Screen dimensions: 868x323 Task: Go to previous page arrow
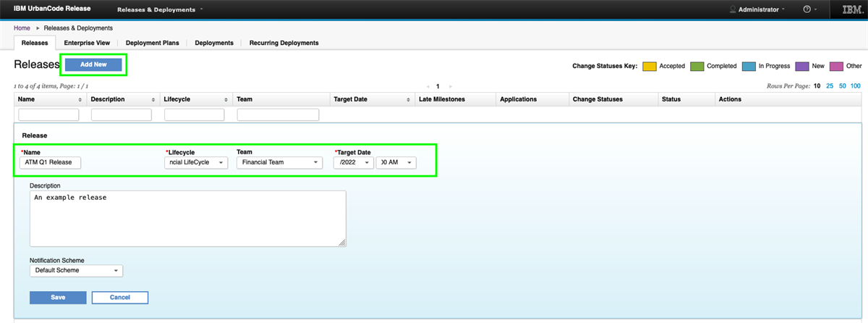pyautogui.click(x=428, y=86)
